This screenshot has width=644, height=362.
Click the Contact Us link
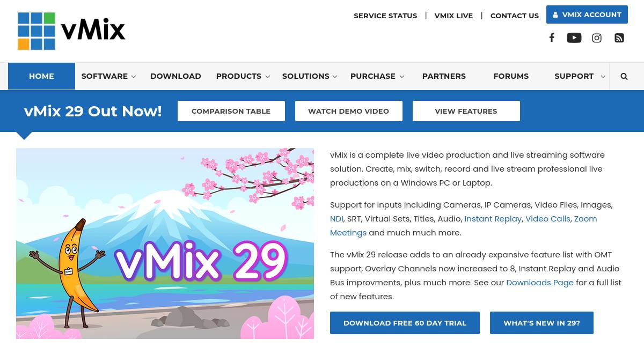tap(515, 16)
